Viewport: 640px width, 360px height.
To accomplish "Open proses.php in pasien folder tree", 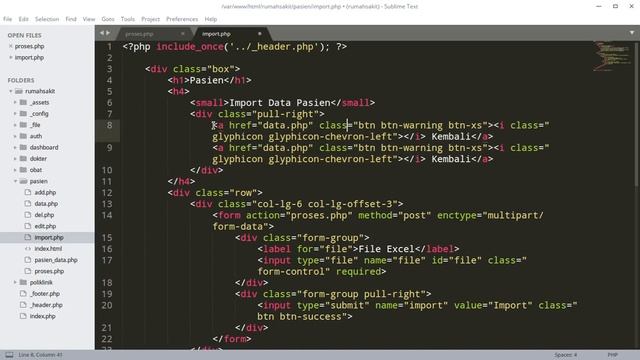I will (x=49, y=271).
